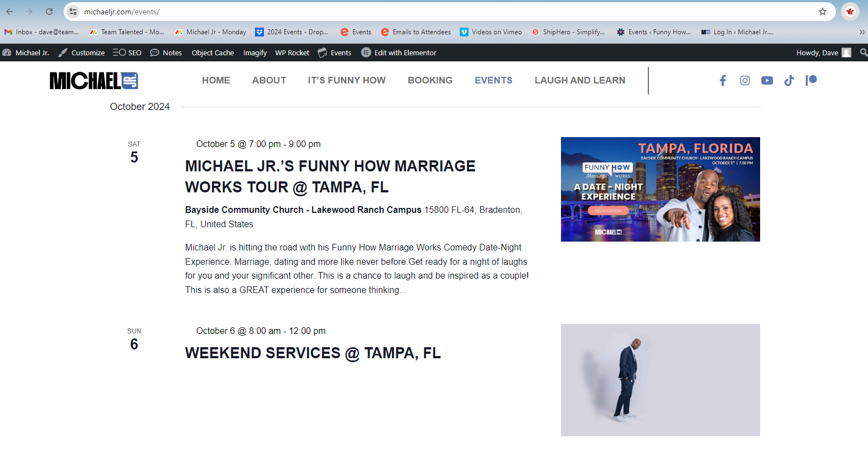
Task: Click Object Cache in the admin bar
Action: 213,53
